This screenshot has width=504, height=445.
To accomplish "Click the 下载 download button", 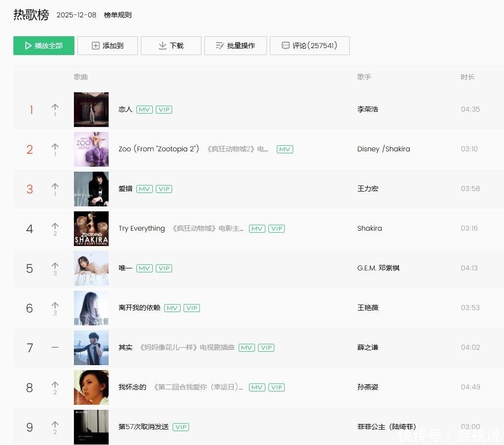I will point(171,46).
